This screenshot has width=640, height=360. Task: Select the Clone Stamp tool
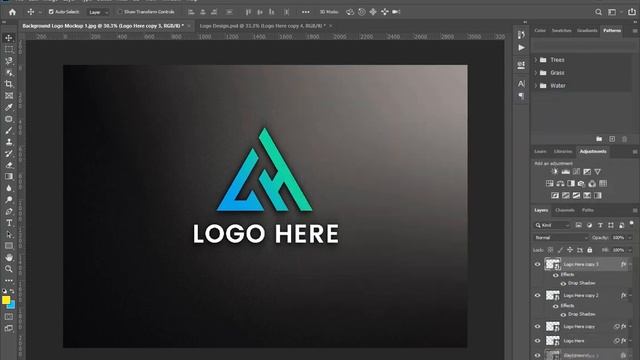(x=9, y=142)
